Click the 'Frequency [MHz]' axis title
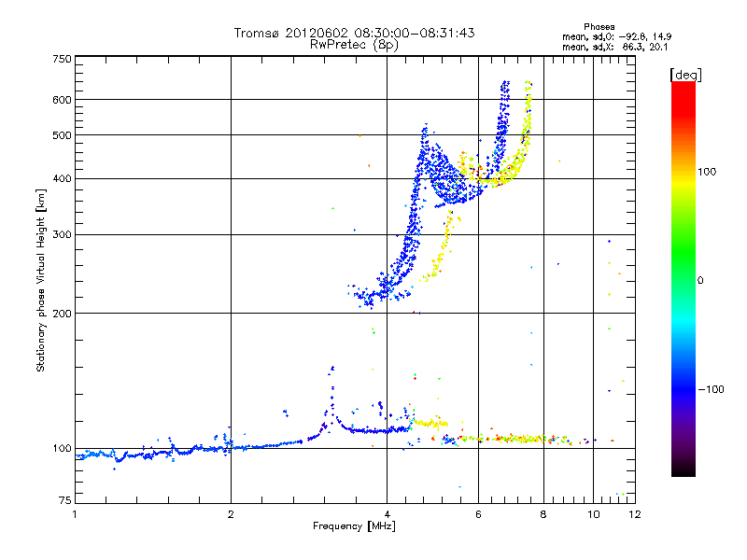Image resolution: width=747 pixels, height=560 pixels. point(354,526)
